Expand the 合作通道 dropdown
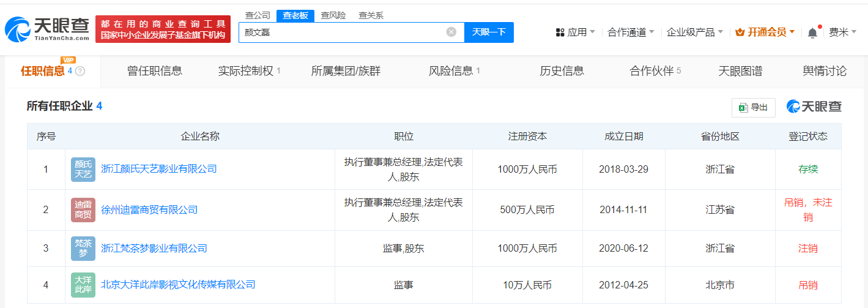This screenshot has height=308, width=868. point(631,32)
